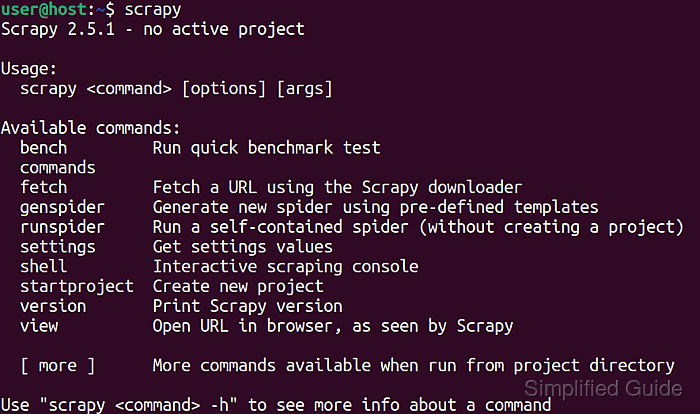This screenshot has width=700, height=414.
Task: Click the 'scrapy <command> [options] [args]' usage text
Action: tap(176, 89)
